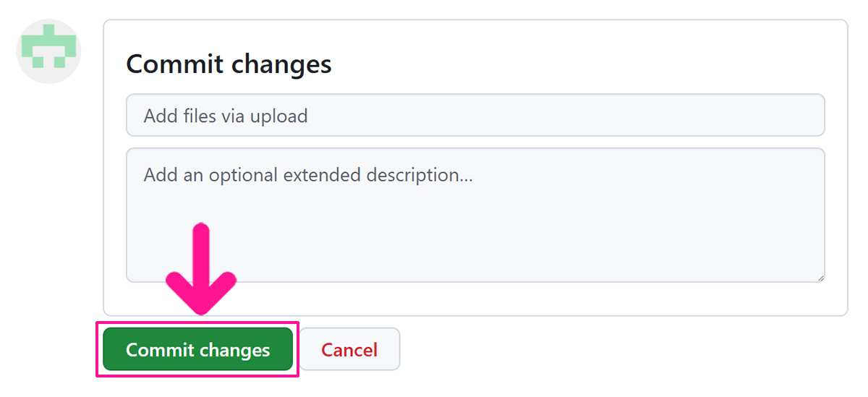Click the Commit changes green button
Screen dimensions: 868x397
coord(197,350)
